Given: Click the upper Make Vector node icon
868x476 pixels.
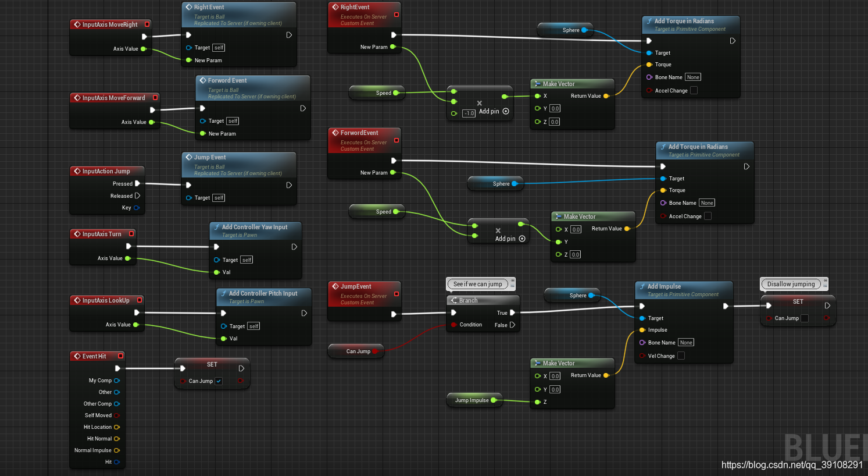Looking at the screenshot, I should [538, 84].
